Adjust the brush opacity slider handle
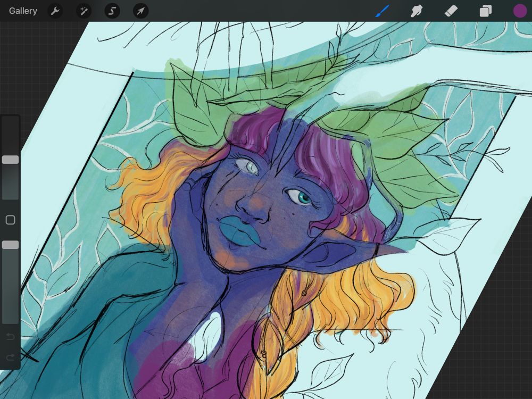The width and height of the screenshot is (532, 399). (x=11, y=245)
